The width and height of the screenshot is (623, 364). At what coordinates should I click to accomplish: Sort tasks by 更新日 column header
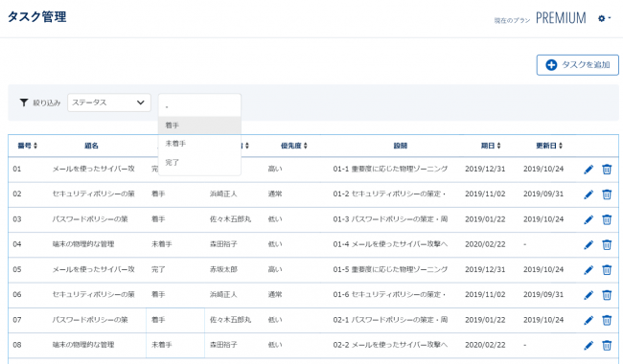click(x=549, y=146)
